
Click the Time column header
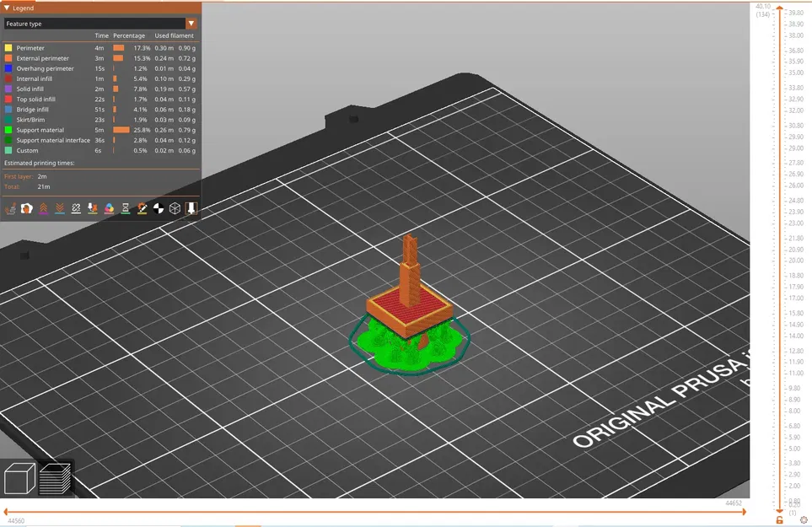pyautogui.click(x=101, y=35)
